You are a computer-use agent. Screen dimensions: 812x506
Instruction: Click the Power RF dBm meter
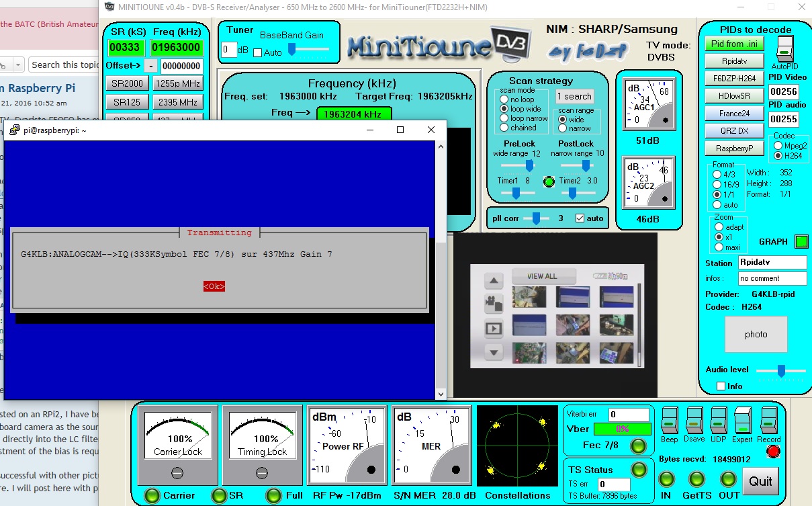[347, 446]
